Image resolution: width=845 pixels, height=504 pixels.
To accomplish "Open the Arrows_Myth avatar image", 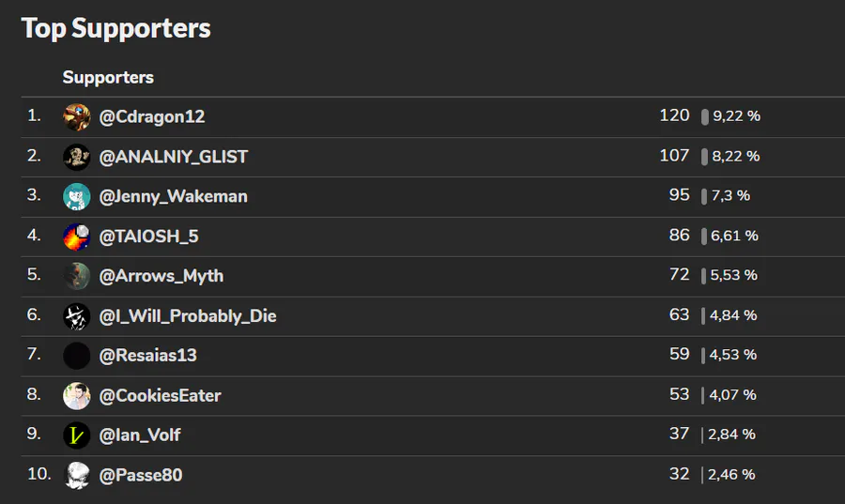I will coord(77,276).
